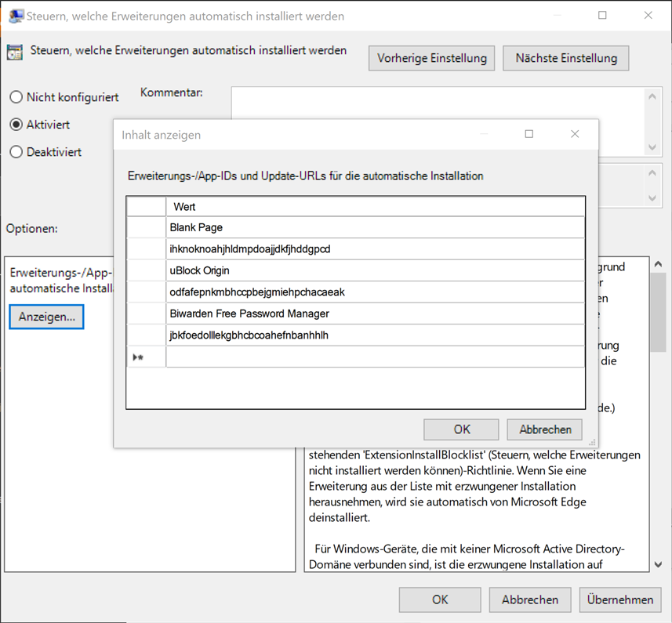Maximize the Inhalt anzeigen dialog
The image size is (672, 623).
[x=529, y=134]
